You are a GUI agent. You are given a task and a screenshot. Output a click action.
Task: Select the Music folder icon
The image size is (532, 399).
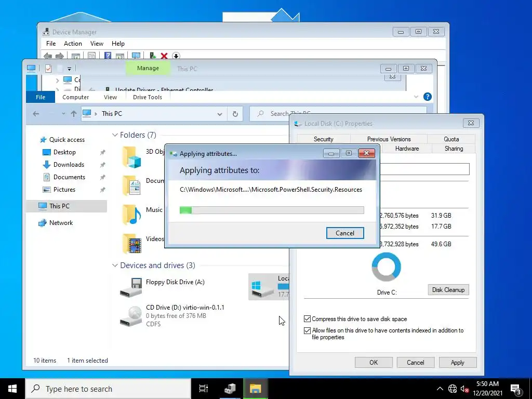(x=131, y=215)
